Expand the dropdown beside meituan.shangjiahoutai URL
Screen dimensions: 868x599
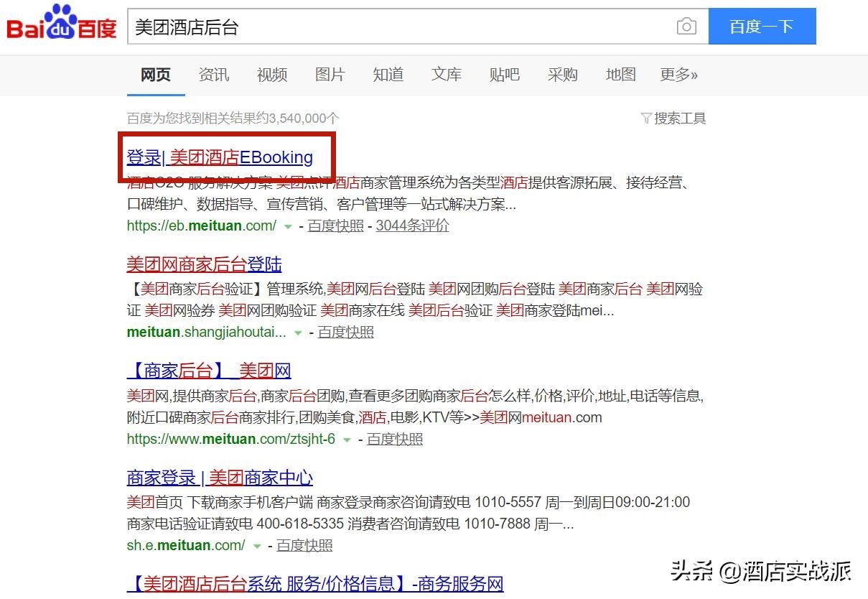tap(297, 332)
